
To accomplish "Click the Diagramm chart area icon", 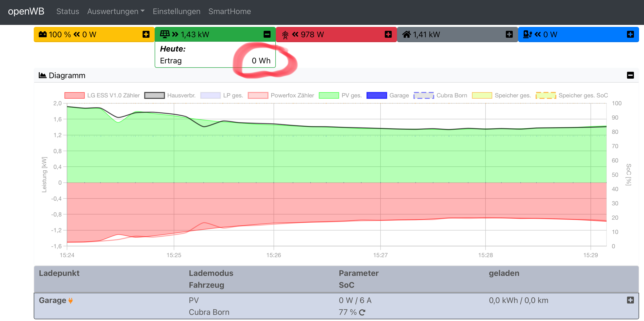I will point(43,75).
